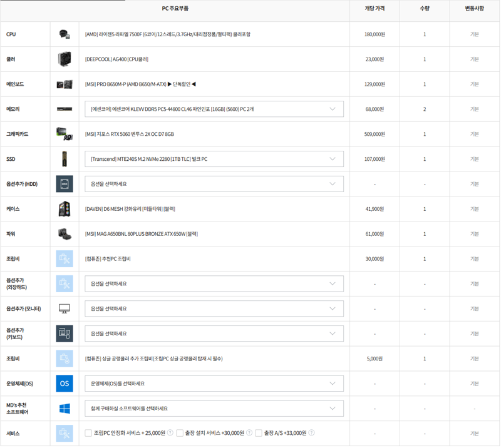Open the 운영체제(OS) selection dropdown
Image resolution: width=501 pixels, height=448 pixels.
(x=214, y=384)
